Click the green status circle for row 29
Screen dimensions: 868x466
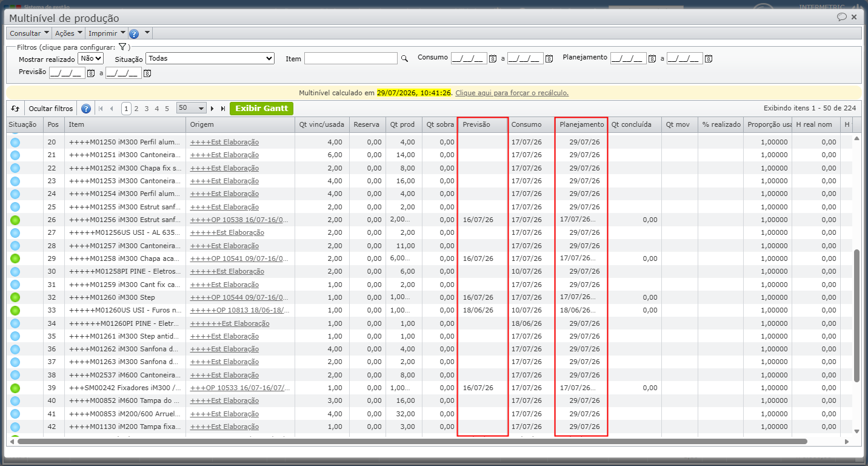tap(15, 258)
